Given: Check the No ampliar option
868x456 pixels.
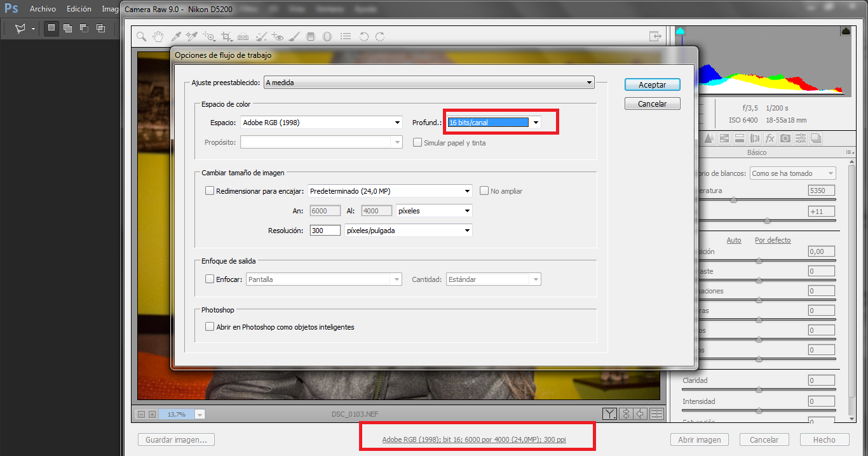Looking at the screenshot, I should [484, 191].
